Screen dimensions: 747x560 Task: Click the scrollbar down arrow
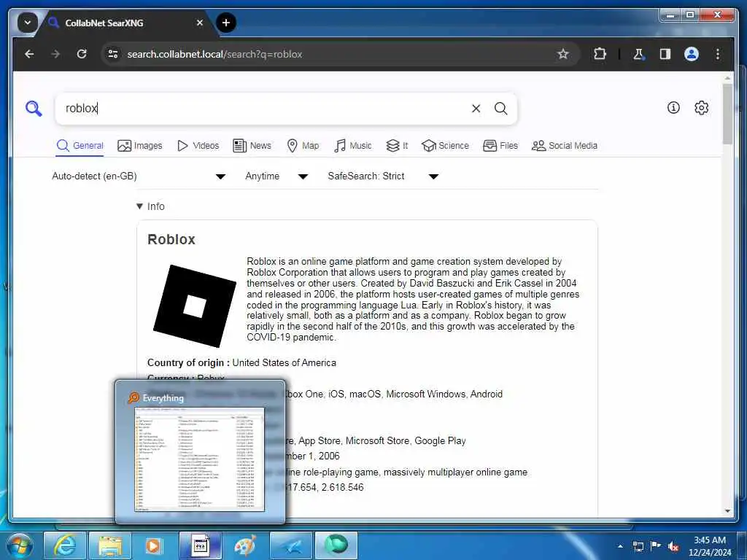click(x=727, y=511)
